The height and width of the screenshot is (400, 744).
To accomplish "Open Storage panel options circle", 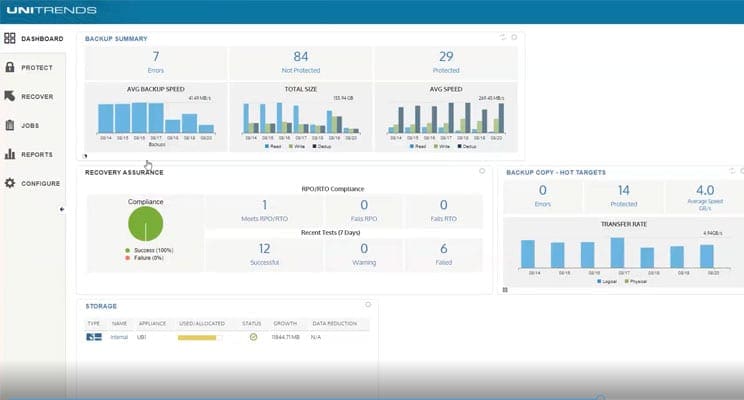I will [x=368, y=304].
